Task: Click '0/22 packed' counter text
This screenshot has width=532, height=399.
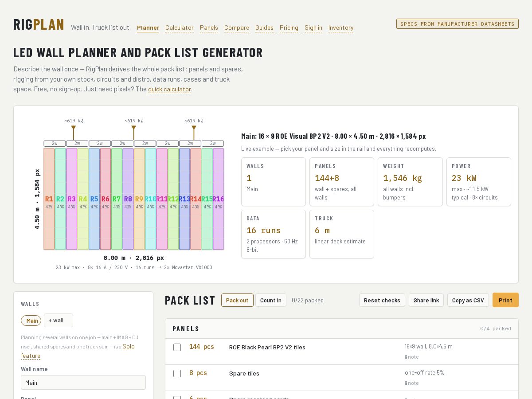Action: pos(308,300)
